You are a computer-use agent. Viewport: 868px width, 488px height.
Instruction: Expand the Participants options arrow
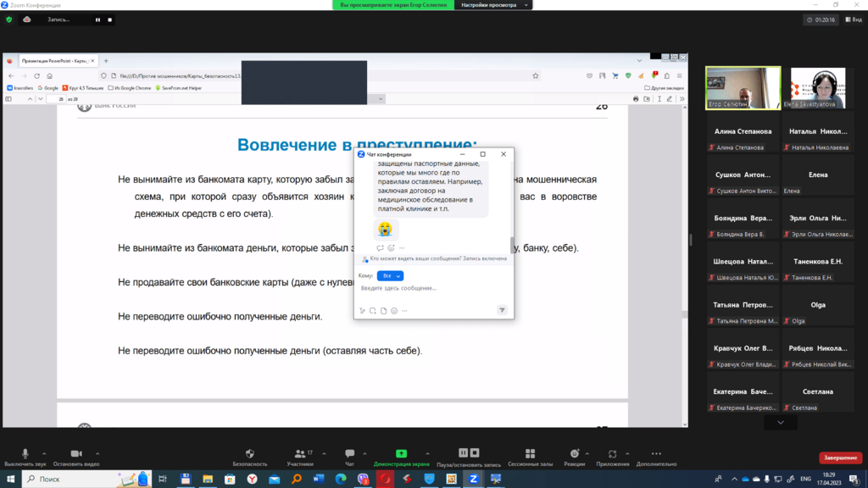coord(324,454)
